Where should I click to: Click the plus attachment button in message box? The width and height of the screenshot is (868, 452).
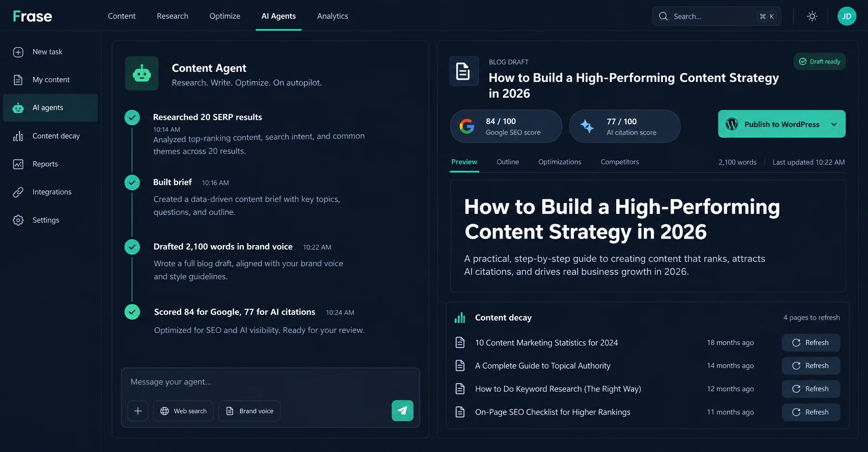click(138, 411)
